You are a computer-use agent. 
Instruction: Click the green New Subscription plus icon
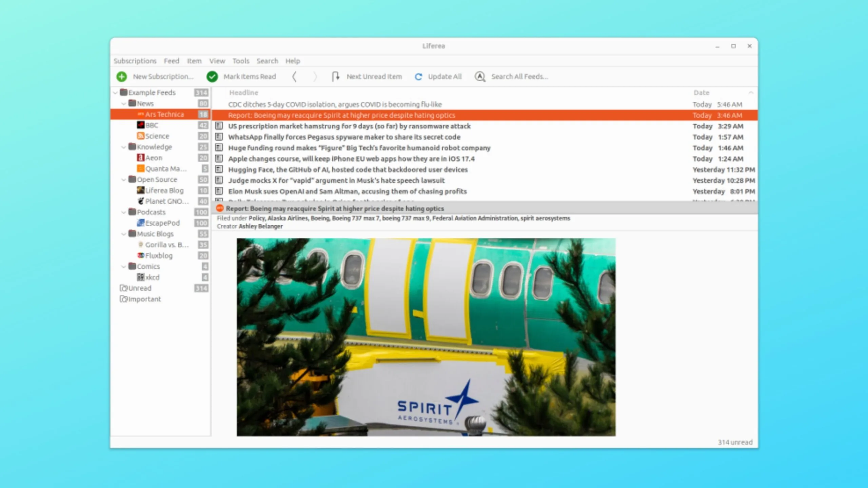point(121,77)
